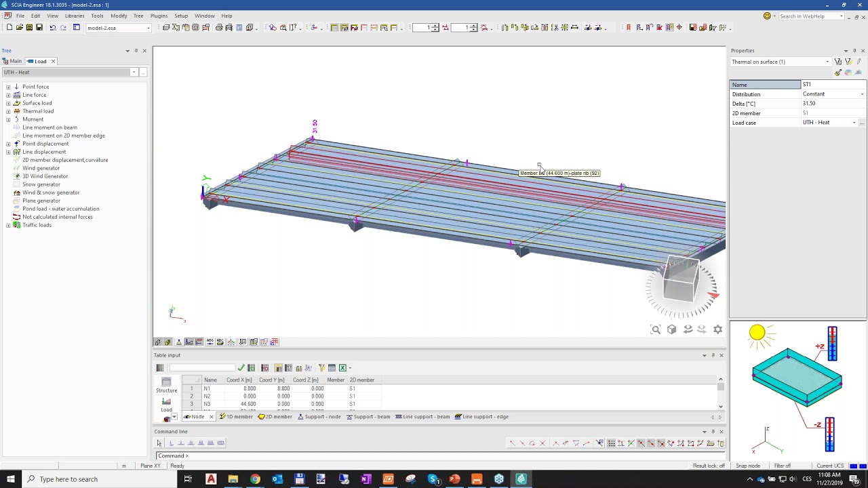Open the Plugins menu
Viewport: 868px width, 488px height.
click(159, 16)
